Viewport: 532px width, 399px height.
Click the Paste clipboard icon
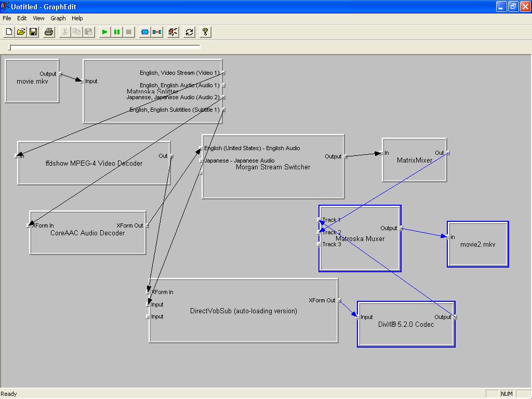pos(89,32)
